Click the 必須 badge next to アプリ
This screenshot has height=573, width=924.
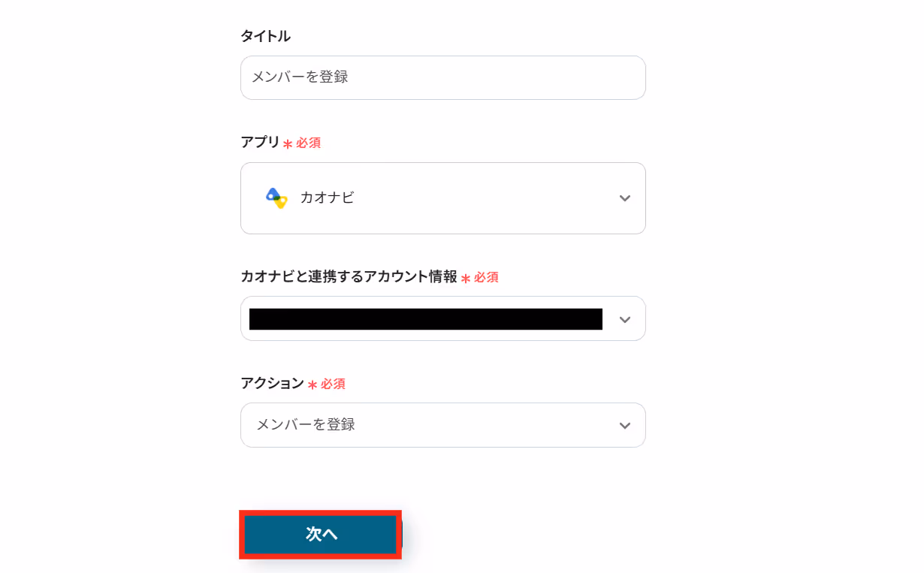308,143
